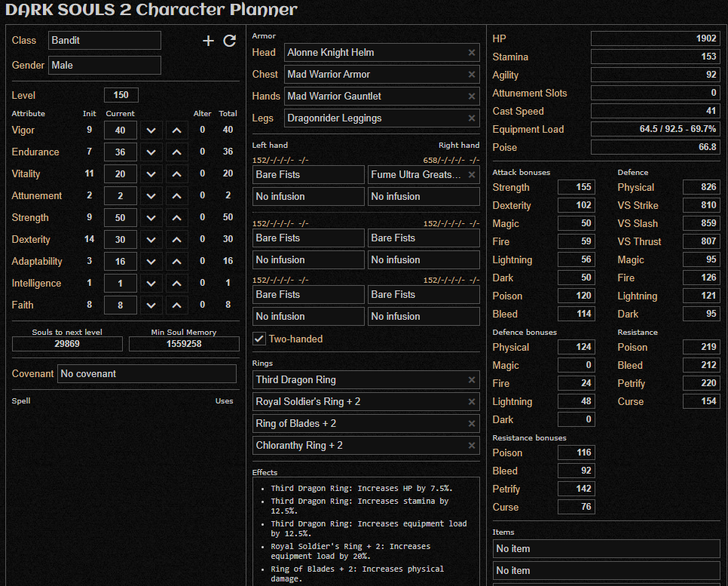Open the Legs armor selector

point(381,118)
